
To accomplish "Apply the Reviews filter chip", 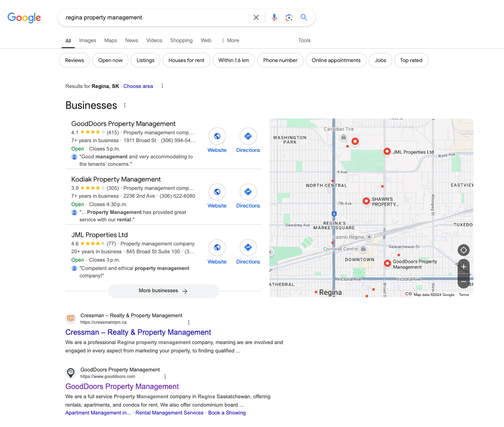I will 74,60.
